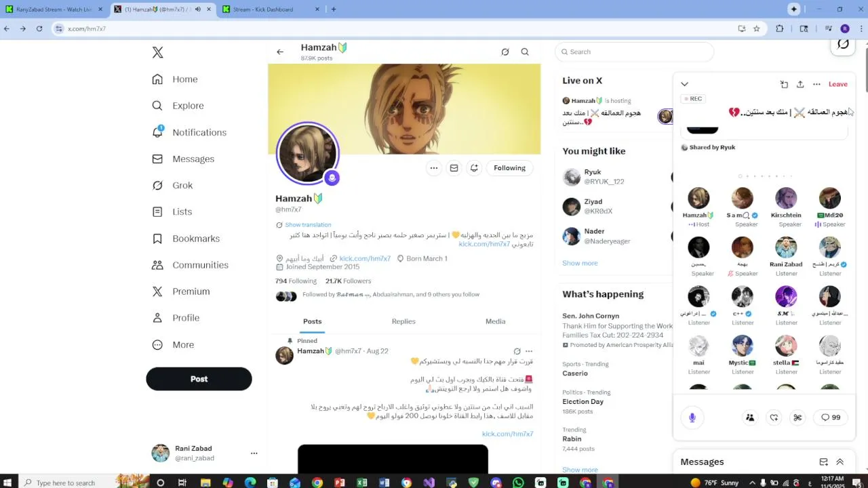The height and width of the screenshot is (488, 868).
Task: Switch to the Media tab
Action: (495, 321)
